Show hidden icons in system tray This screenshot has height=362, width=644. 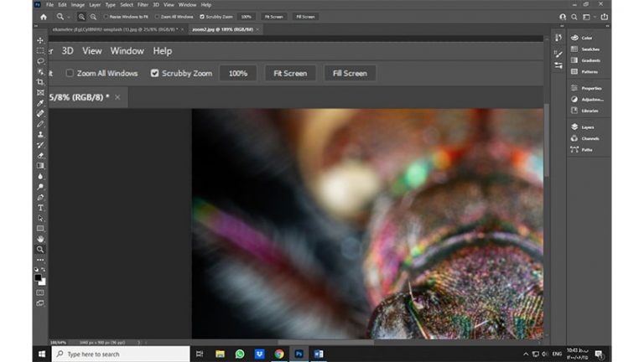click(526, 354)
